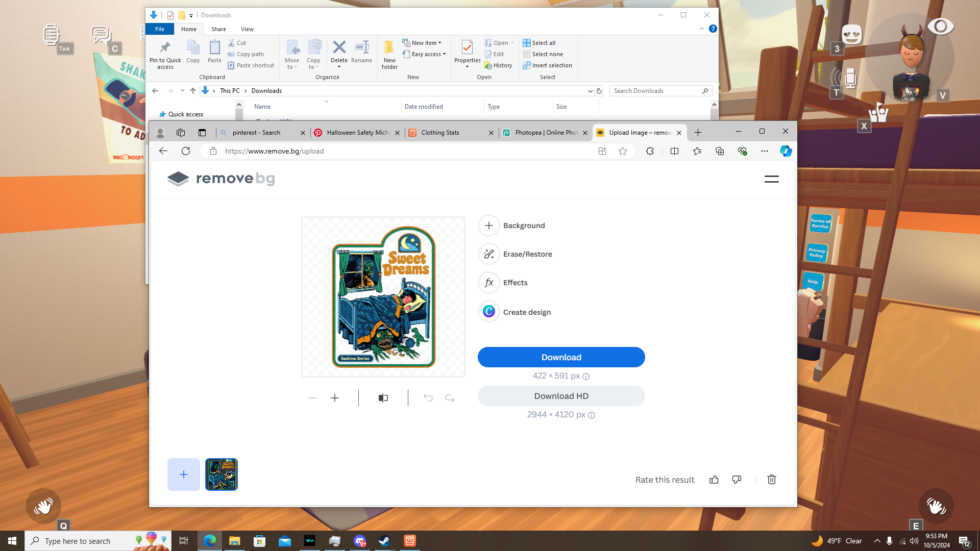Select the uploaded Sweet Dreams thumbnail
The image size is (980, 551).
click(x=222, y=474)
